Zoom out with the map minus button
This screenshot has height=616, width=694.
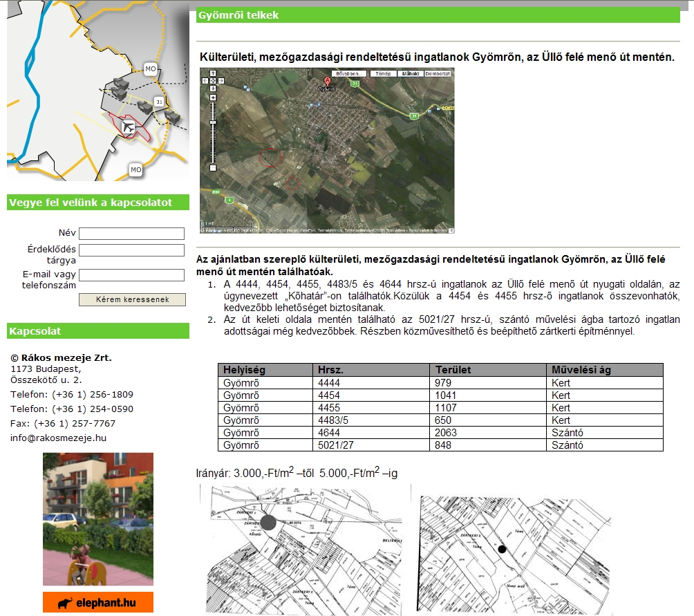[x=213, y=167]
